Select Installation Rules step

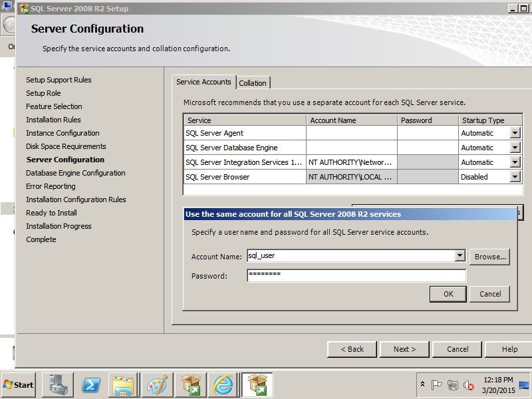[x=53, y=120]
